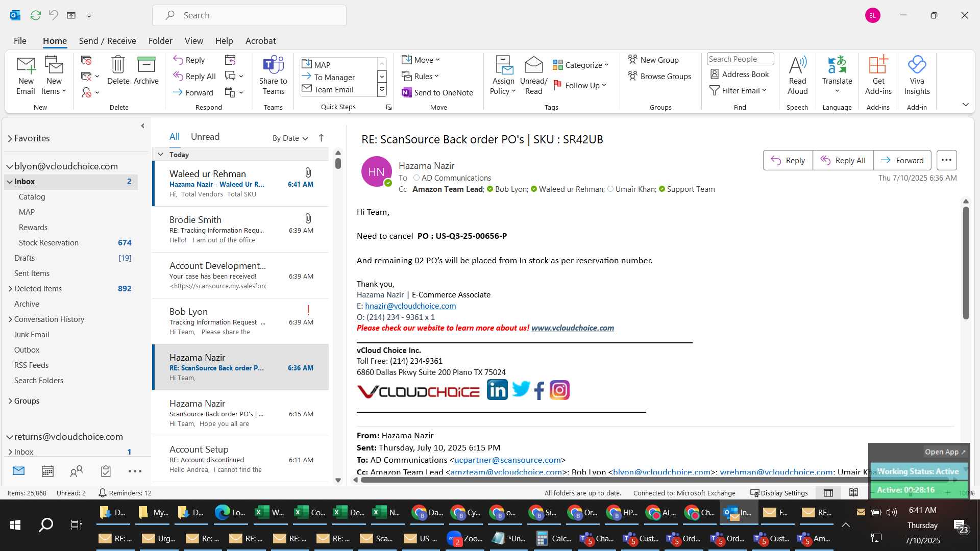Open the Categorize dropdown
The image size is (980, 551).
point(581,65)
